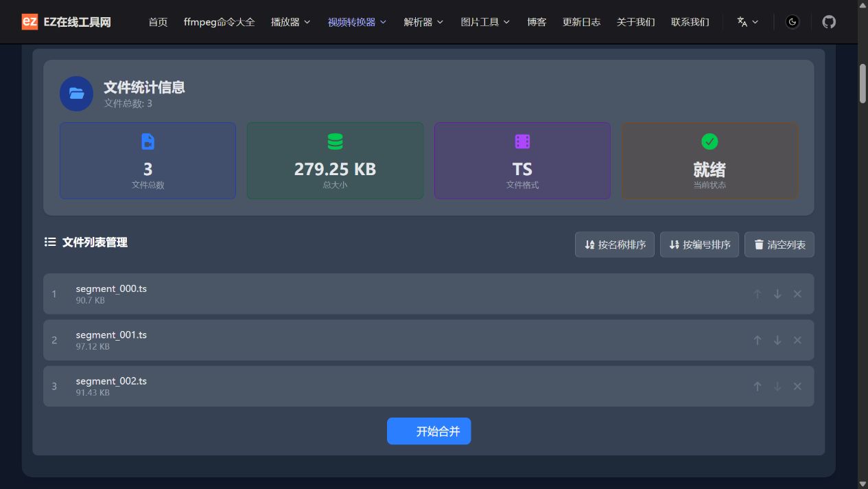Image resolution: width=868 pixels, height=489 pixels.
Task: Click the 97.12 KB size text
Action: click(93, 346)
